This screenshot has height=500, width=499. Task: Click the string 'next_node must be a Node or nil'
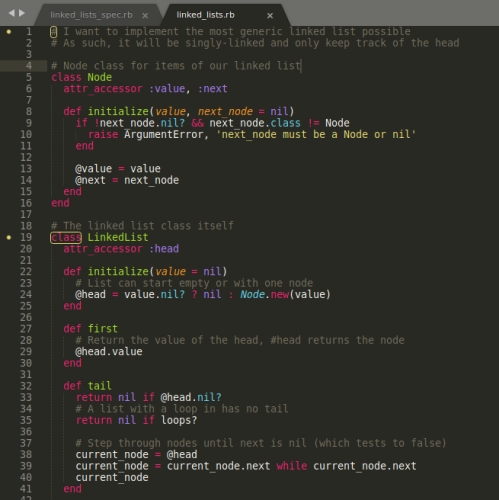point(316,134)
